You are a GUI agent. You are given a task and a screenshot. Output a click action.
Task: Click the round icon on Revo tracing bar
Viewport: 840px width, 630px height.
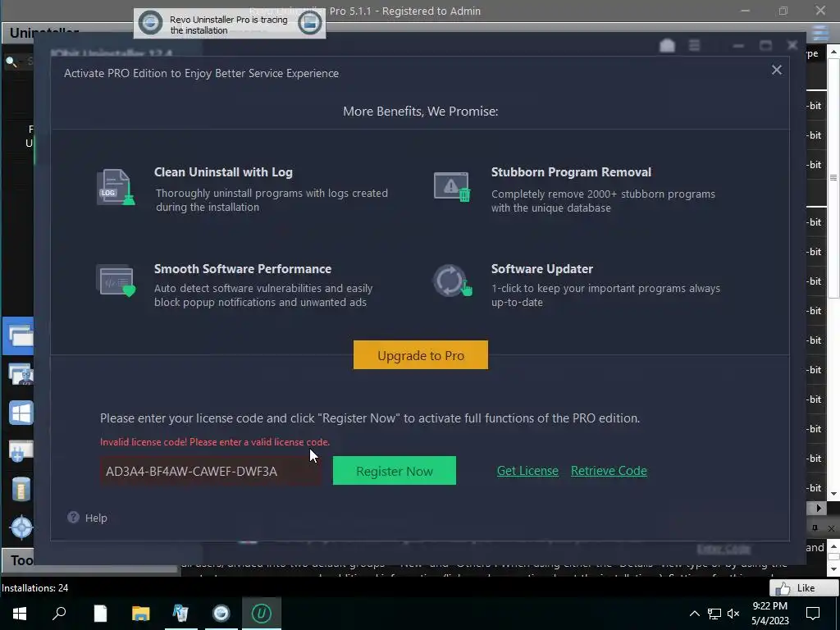(150, 23)
